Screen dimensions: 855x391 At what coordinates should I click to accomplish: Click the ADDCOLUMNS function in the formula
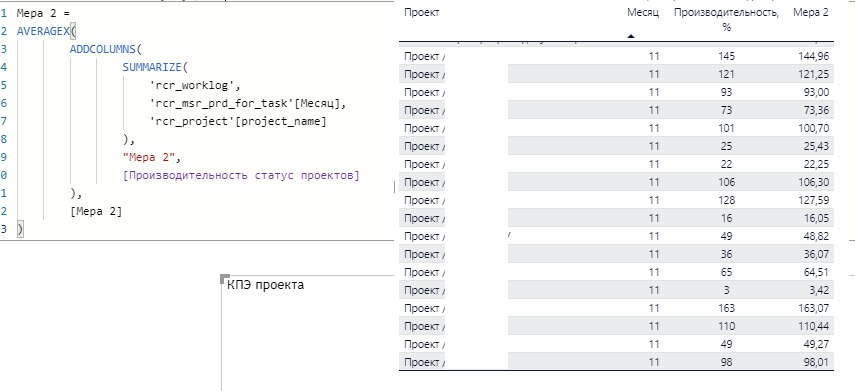coord(103,49)
